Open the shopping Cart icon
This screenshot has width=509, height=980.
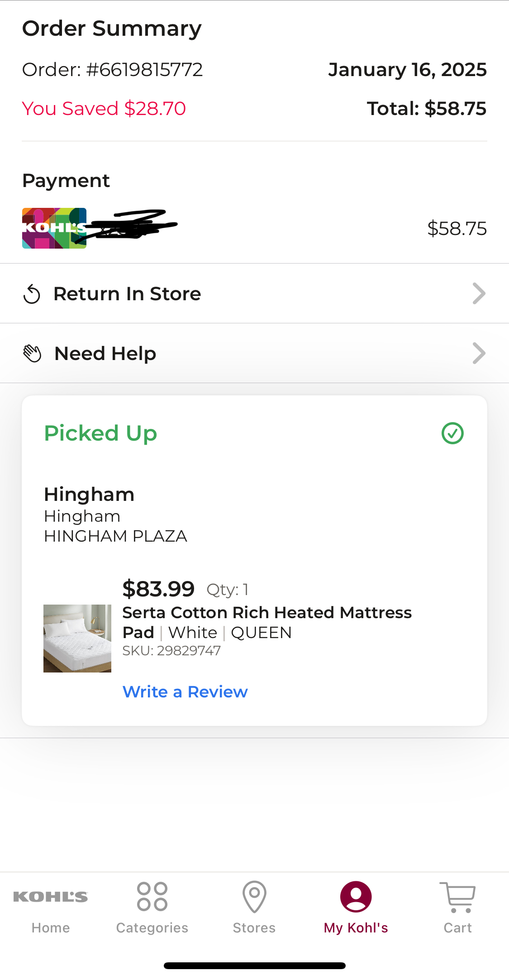tap(457, 897)
